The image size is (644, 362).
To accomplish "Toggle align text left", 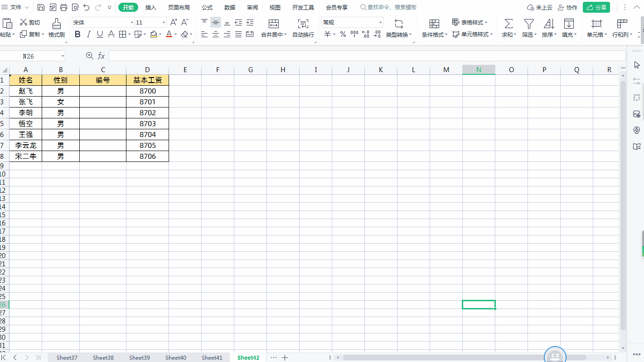I will coord(204,34).
